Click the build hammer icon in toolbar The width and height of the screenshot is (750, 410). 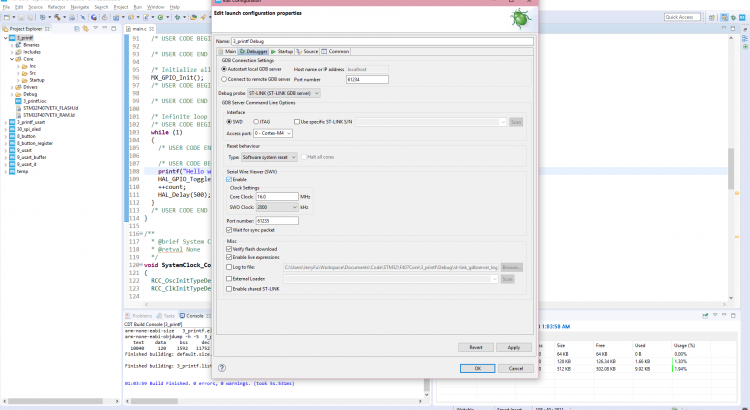coord(57,17)
